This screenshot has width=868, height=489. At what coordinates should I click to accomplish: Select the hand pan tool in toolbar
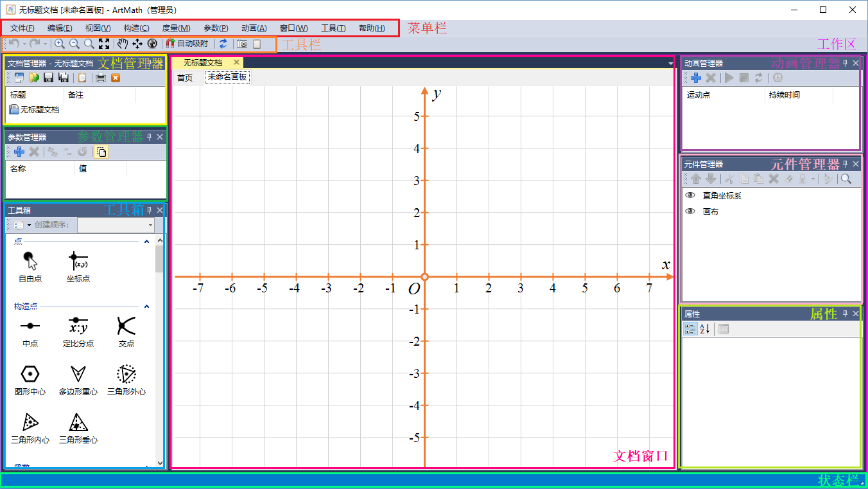[123, 44]
